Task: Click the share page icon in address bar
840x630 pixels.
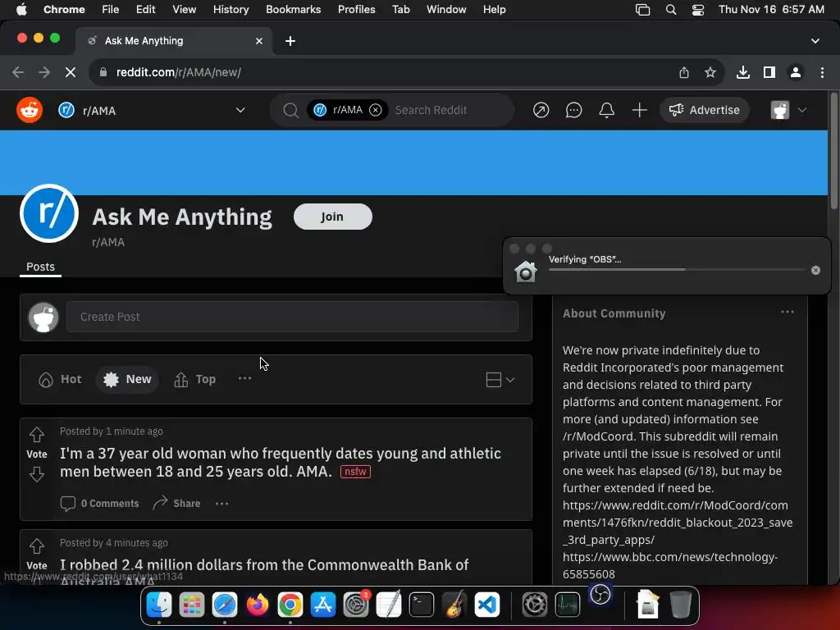Action: click(684, 72)
